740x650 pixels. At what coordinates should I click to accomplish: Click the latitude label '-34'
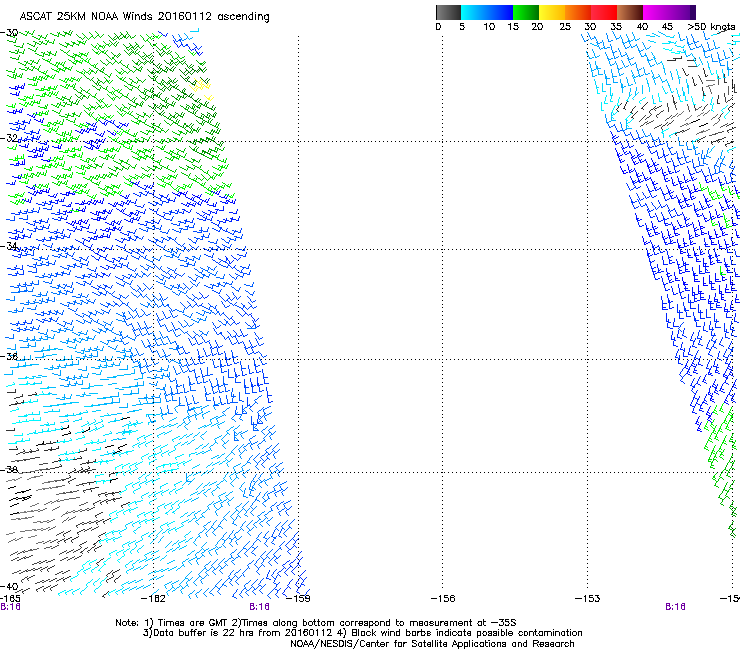(9, 246)
